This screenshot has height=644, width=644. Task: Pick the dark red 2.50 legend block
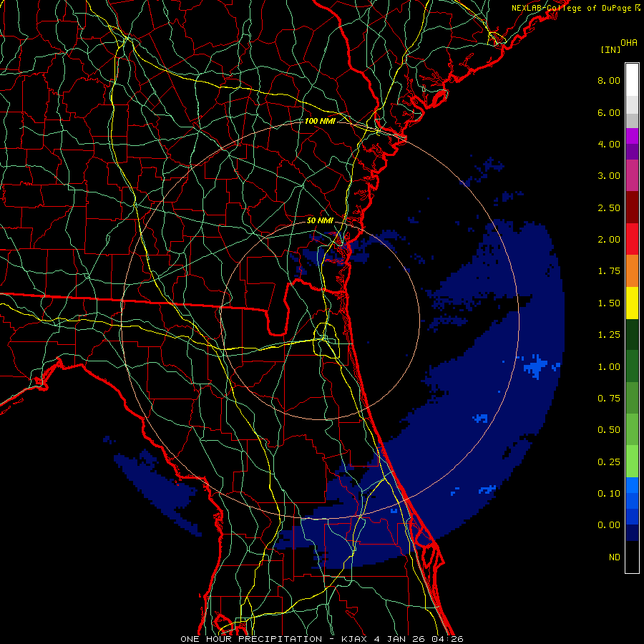pyautogui.click(x=632, y=208)
